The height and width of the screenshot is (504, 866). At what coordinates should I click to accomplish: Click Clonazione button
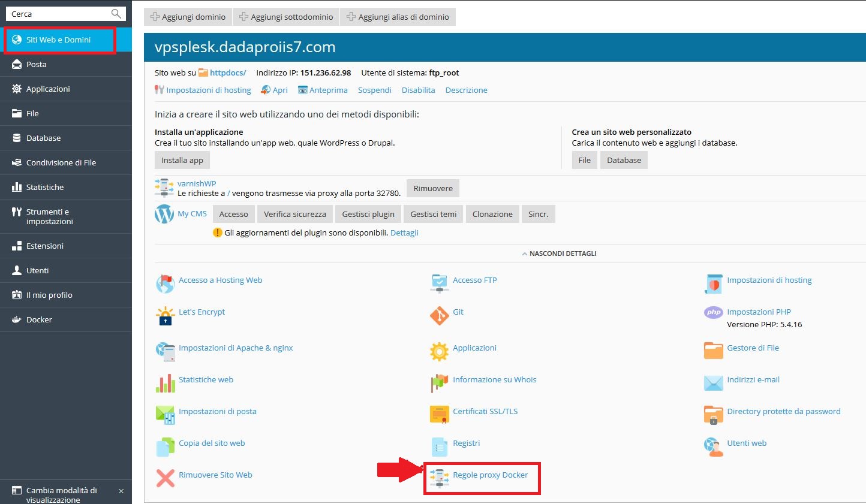(x=492, y=214)
